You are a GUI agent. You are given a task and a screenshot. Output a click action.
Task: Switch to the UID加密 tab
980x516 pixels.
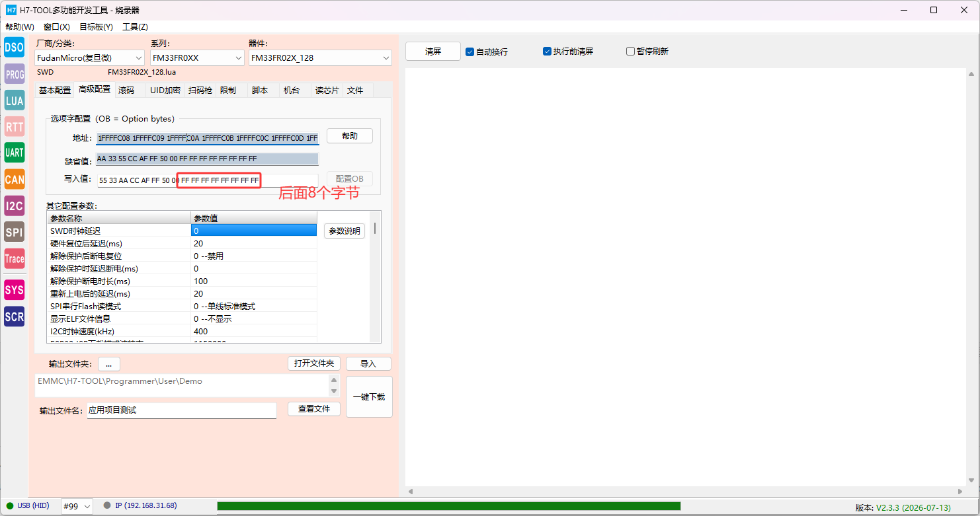(x=165, y=91)
